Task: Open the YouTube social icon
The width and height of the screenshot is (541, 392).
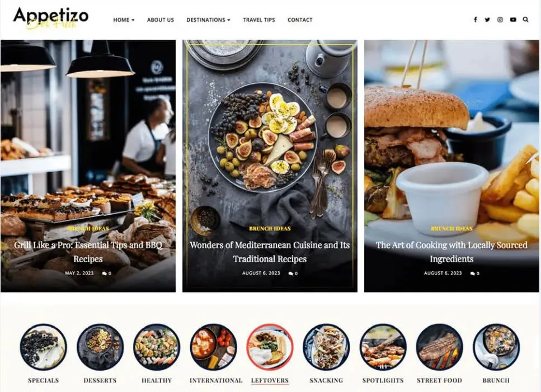Action: click(513, 20)
